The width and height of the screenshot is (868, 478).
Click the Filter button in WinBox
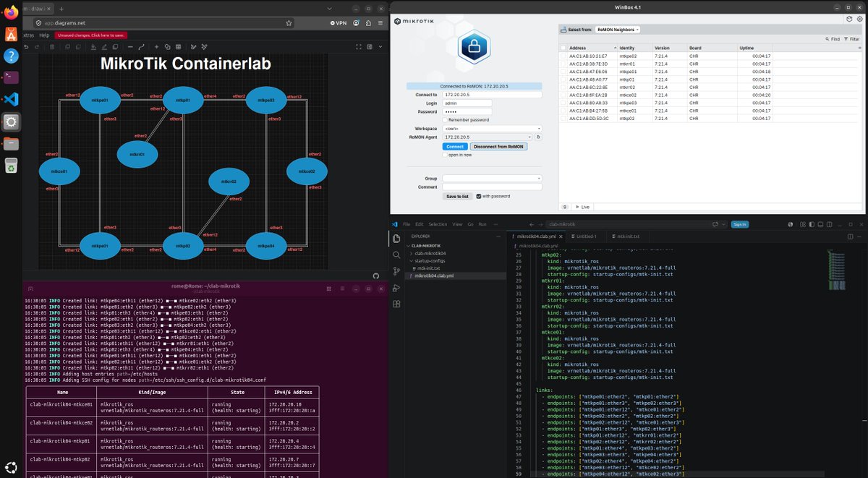pos(852,39)
